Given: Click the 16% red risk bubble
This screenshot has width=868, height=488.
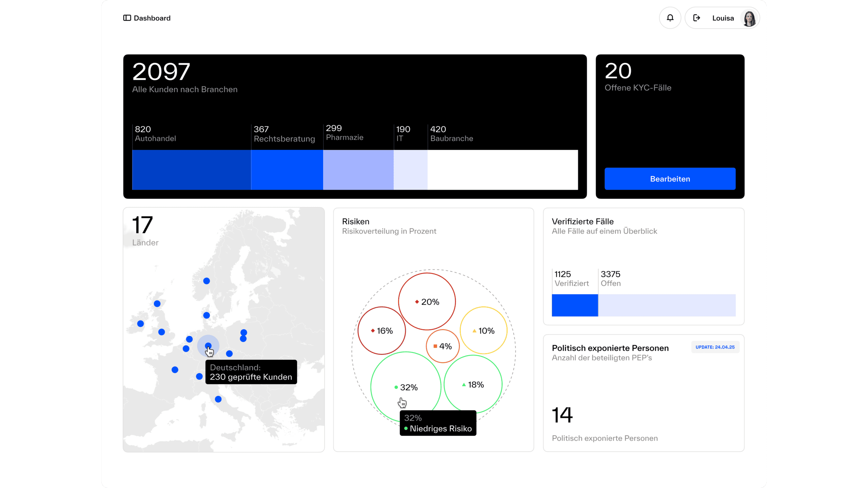Looking at the screenshot, I should click(x=381, y=330).
